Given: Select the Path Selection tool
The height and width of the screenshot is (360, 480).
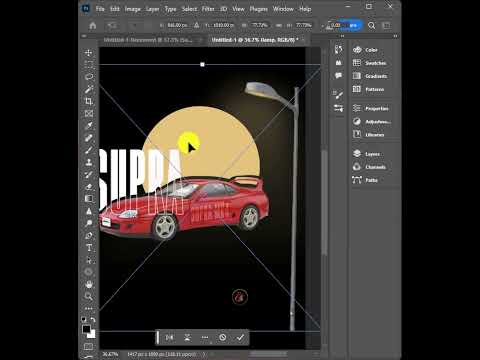Looking at the screenshot, I should click(88, 260).
